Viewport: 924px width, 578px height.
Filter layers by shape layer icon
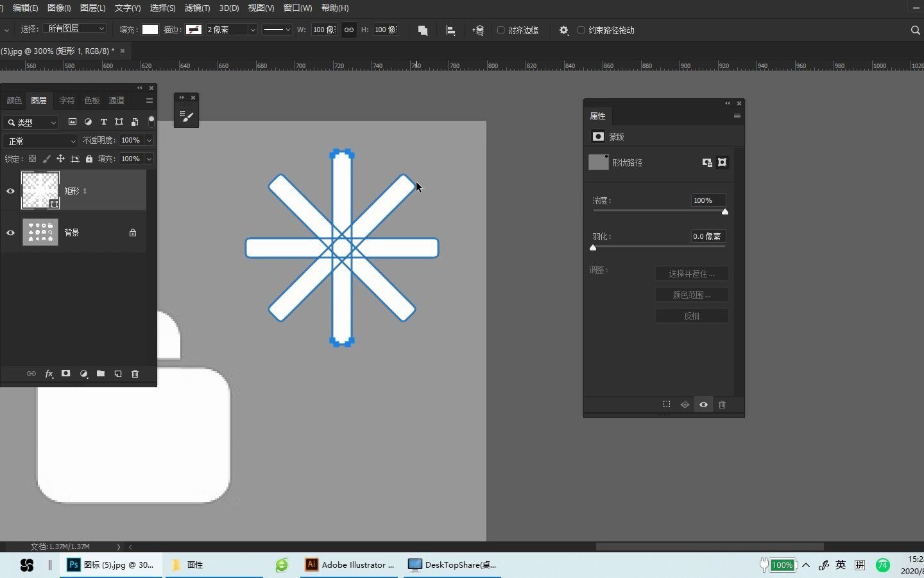point(119,122)
